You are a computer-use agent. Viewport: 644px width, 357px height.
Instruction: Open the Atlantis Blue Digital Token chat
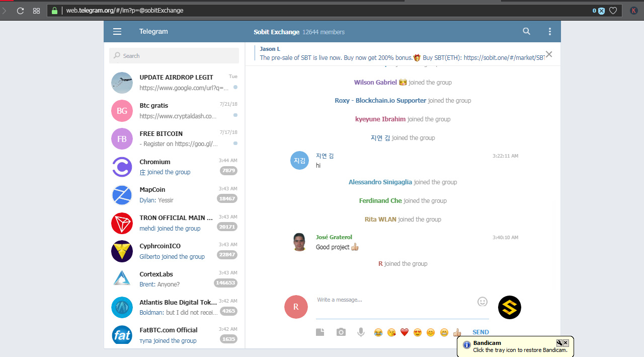(x=174, y=308)
